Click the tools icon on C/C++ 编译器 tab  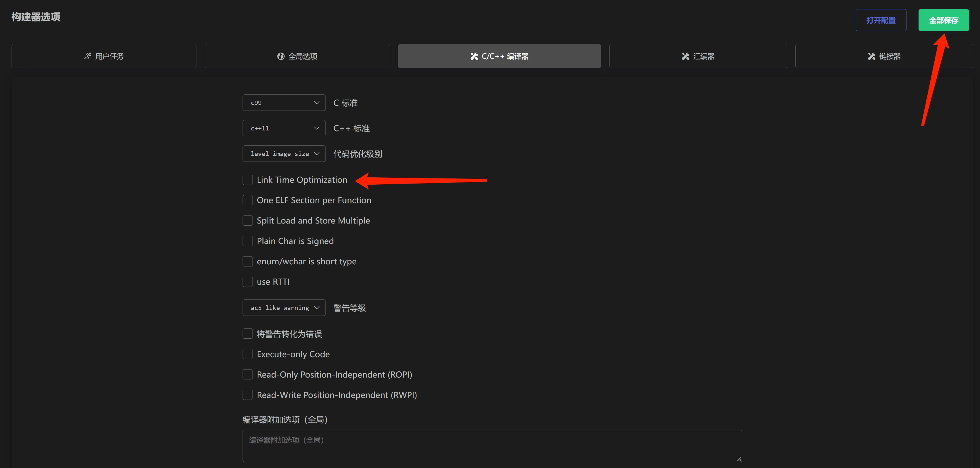[x=474, y=56]
